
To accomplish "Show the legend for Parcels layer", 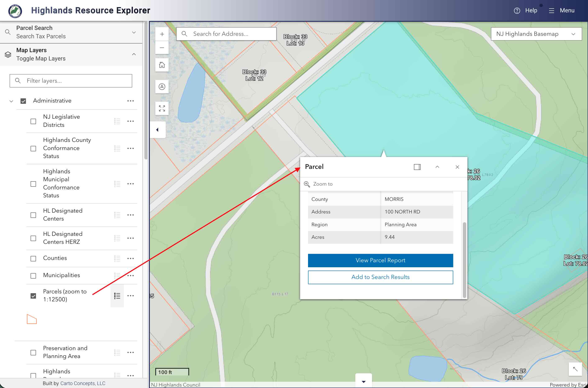I will pos(117,295).
